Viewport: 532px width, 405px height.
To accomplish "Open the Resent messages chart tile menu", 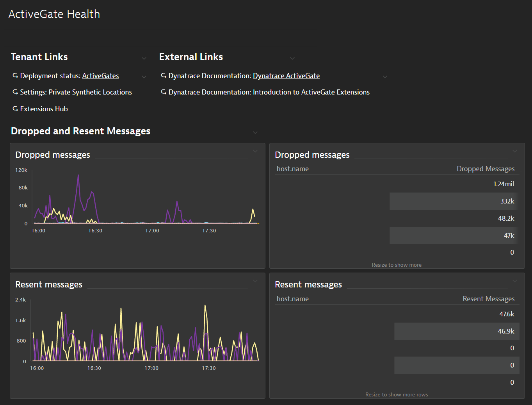I will click(x=255, y=281).
